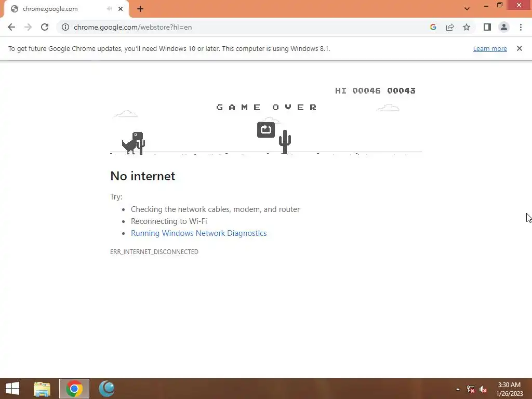Restart the dino game with replay button
The height and width of the screenshot is (399, 532).
[x=265, y=129]
